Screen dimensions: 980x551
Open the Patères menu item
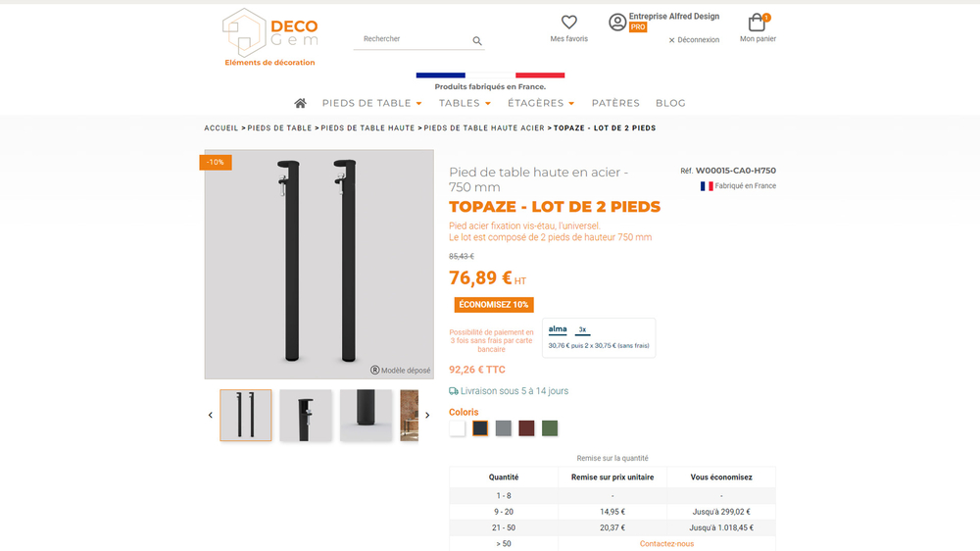coord(615,103)
